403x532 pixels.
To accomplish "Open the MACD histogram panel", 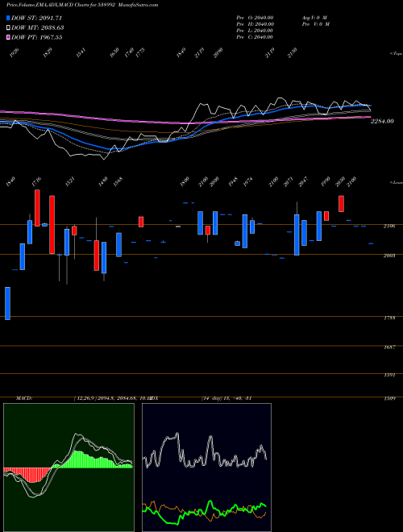I will [x=69, y=468].
